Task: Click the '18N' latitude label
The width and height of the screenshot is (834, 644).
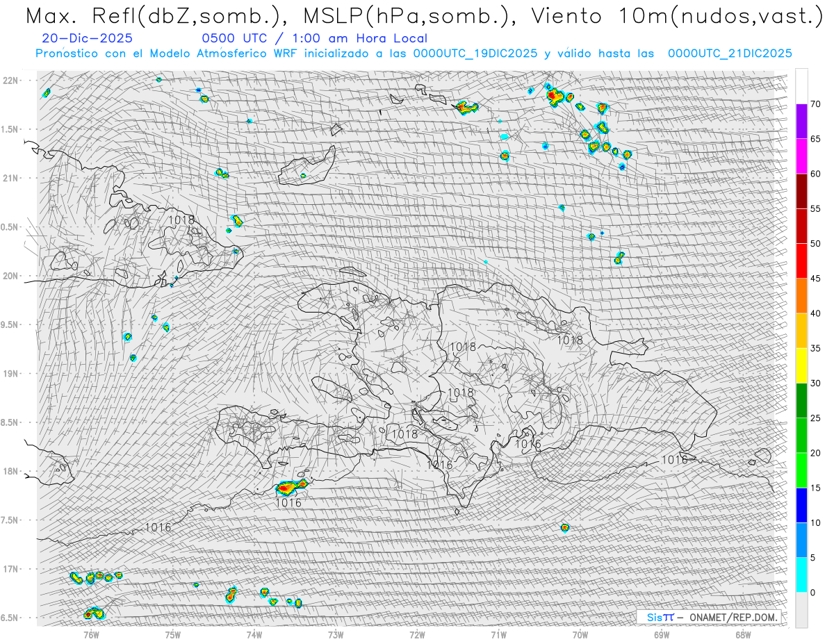Action: [x=10, y=471]
